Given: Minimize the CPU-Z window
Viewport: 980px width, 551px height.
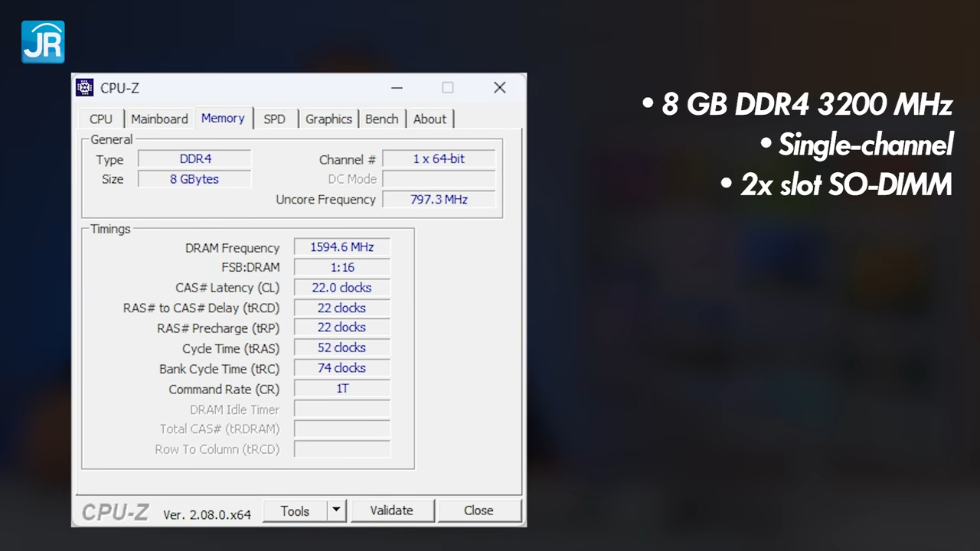Looking at the screenshot, I should click(397, 88).
